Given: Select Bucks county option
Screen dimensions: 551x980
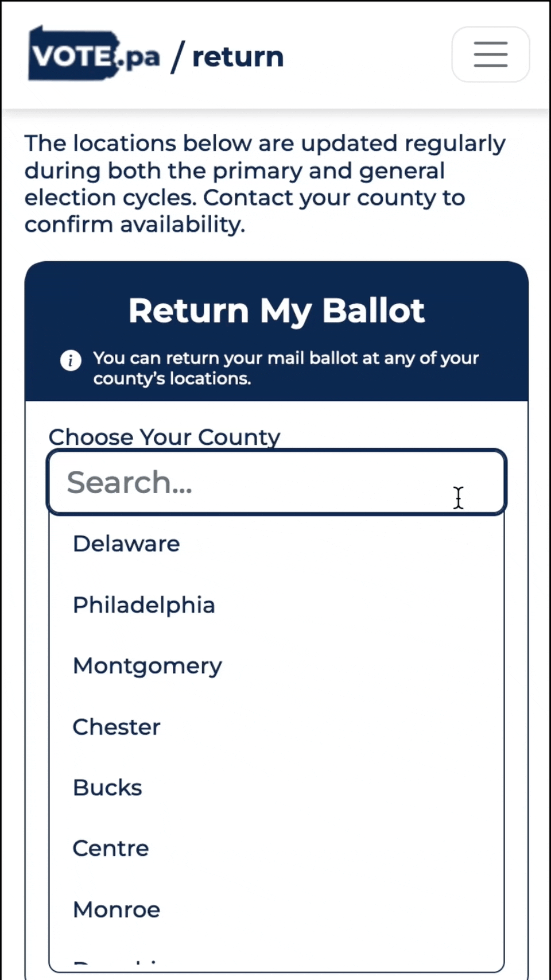Looking at the screenshot, I should pos(277,788).
